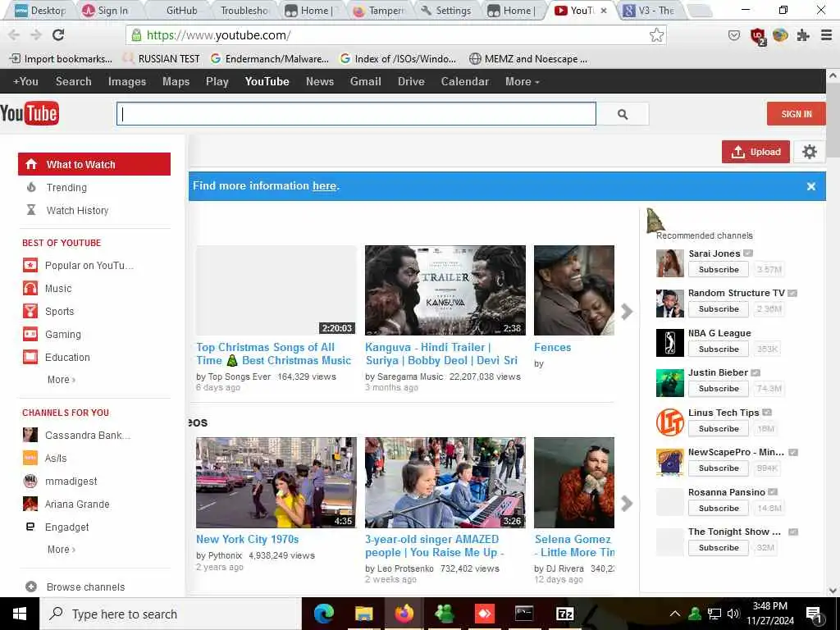This screenshot has width=840, height=630.
Task: Click the Windows taskbar search box
Action: click(171, 614)
